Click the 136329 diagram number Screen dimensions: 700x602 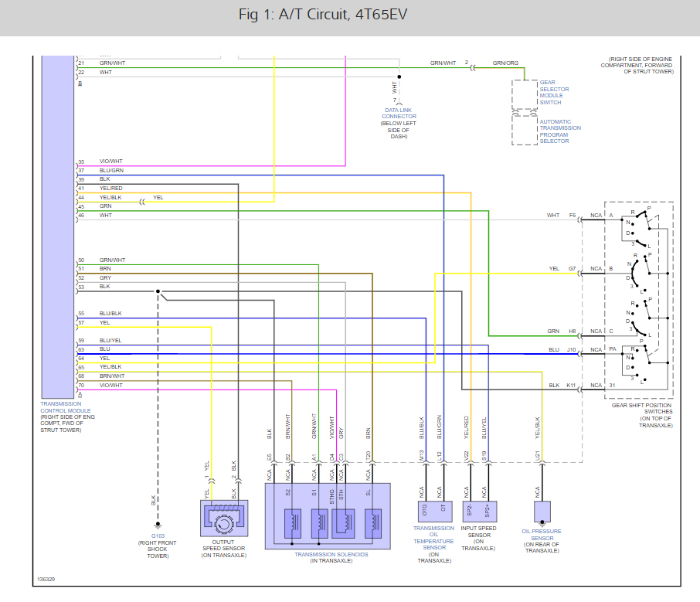[x=46, y=580]
